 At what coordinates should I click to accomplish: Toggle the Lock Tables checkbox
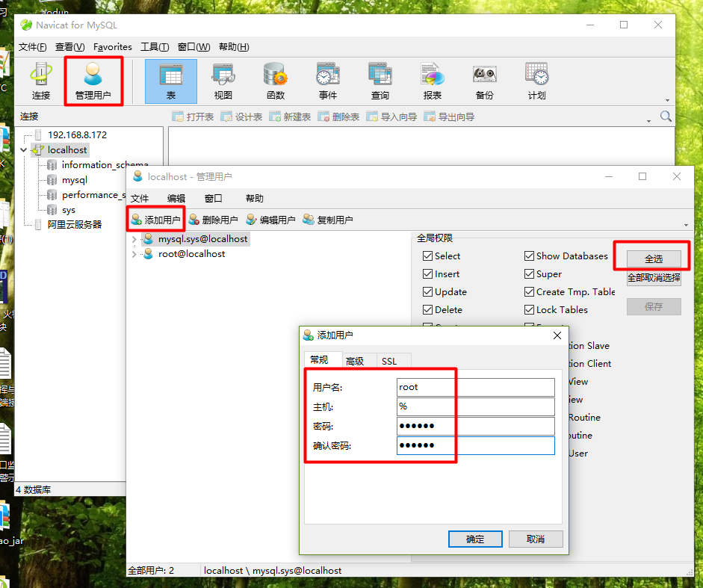[x=529, y=310]
